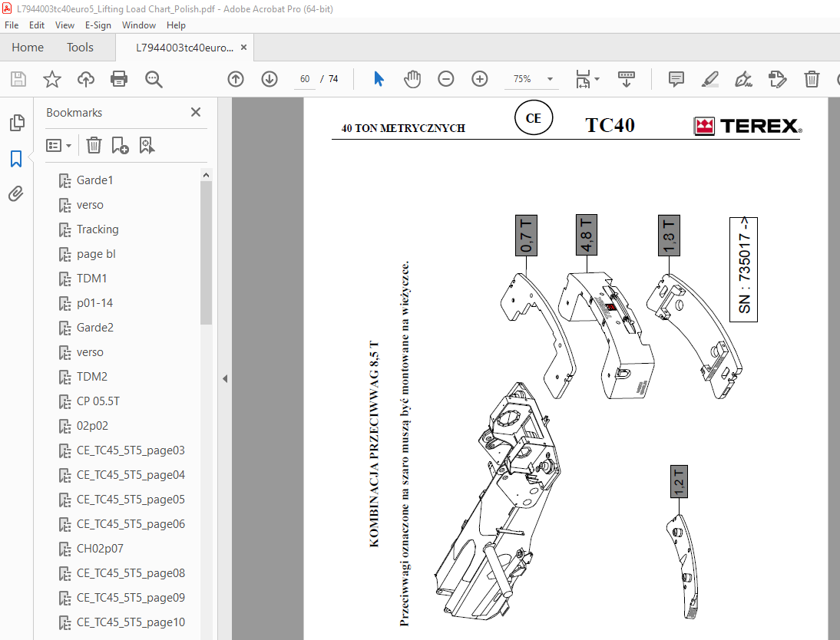The height and width of the screenshot is (640, 840).
Task: Open the CE_TC45_5T5_page04 bookmark
Action: point(131,475)
